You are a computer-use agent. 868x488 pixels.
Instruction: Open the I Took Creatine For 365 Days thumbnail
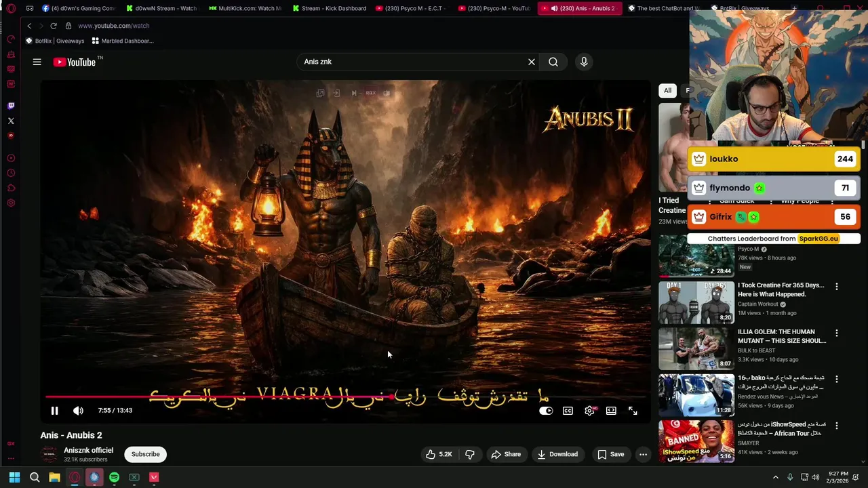click(x=696, y=302)
